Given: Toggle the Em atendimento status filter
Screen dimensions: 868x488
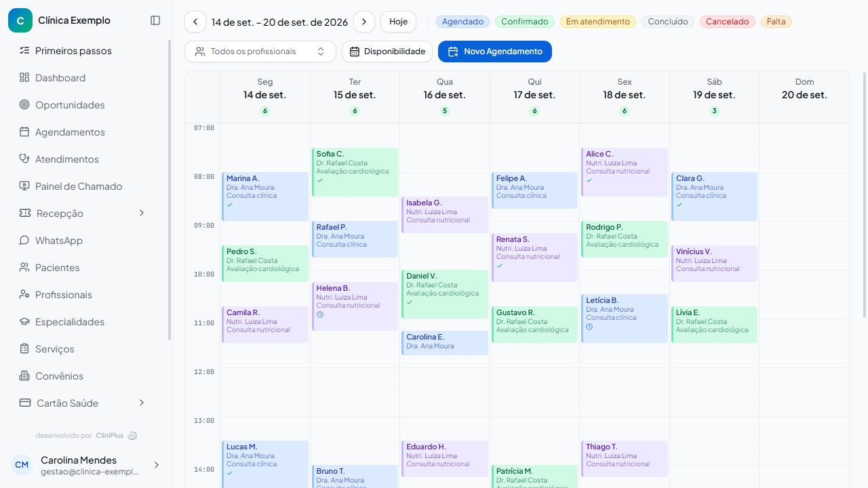Looking at the screenshot, I should point(598,22).
